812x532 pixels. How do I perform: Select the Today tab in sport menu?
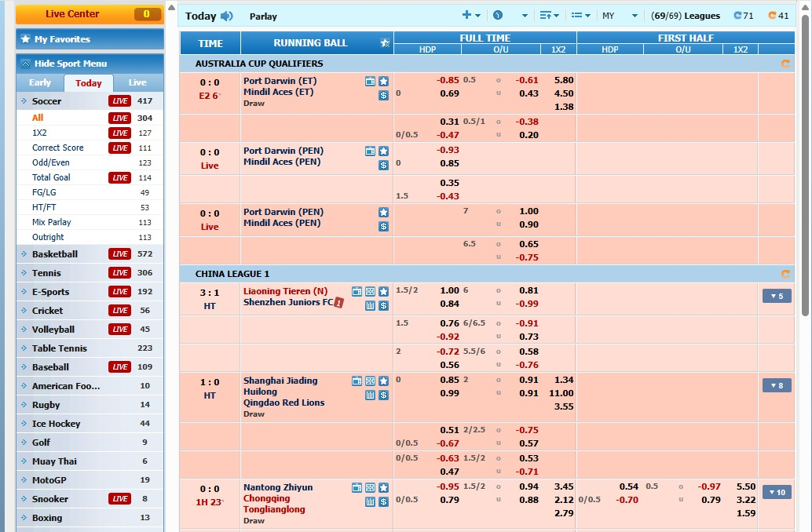tap(89, 83)
